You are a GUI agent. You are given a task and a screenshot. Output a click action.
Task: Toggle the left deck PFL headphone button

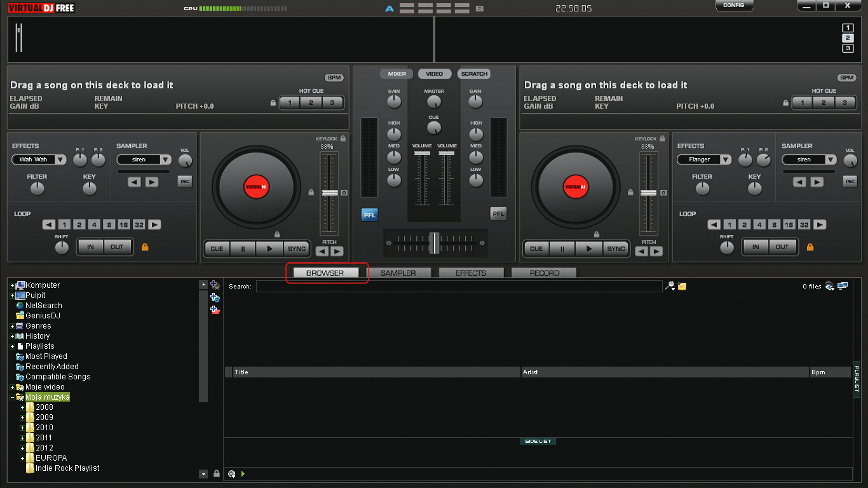(x=370, y=215)
